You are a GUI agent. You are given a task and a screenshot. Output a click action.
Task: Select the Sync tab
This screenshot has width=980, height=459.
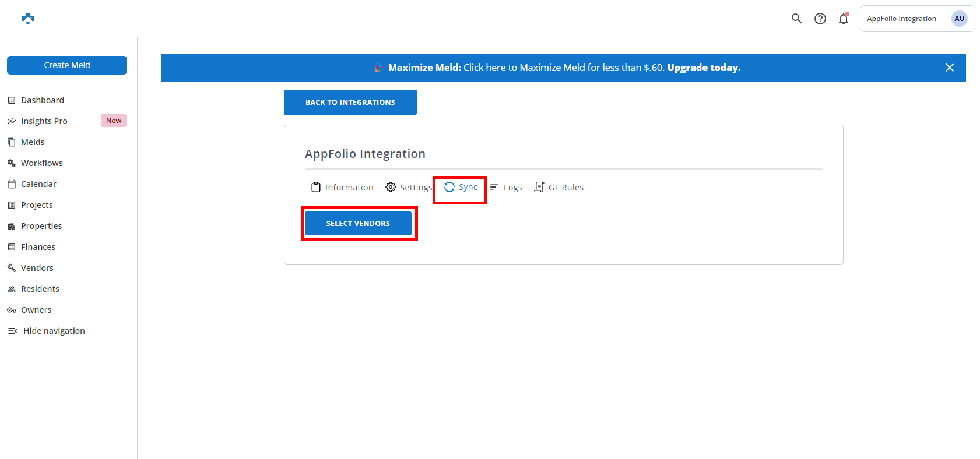[x=461, y=187]
